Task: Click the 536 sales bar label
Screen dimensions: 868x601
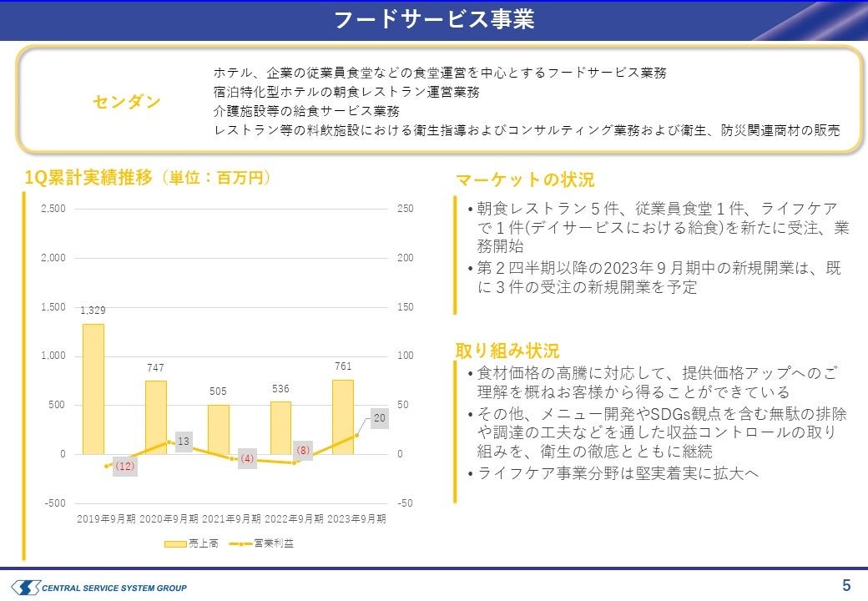Action: [x=280, y=389]
